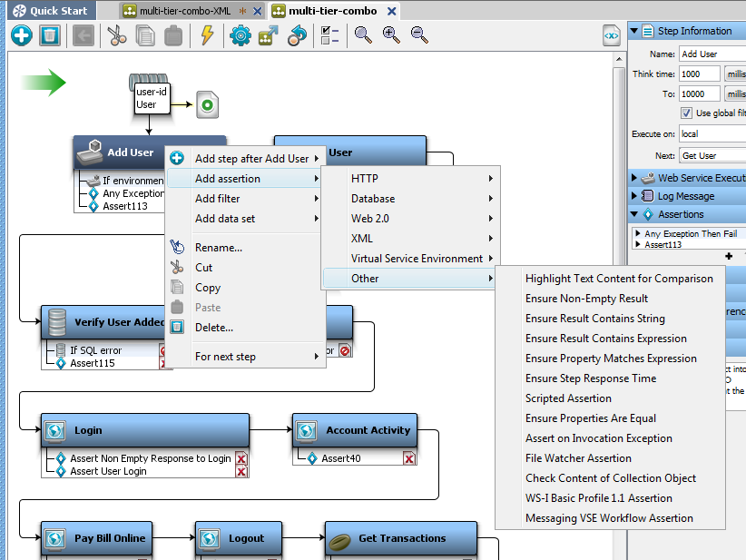This screenshot has width=746, height=560.
Task: Collapse the Step Information panel
Action: [x=634, y=31]
